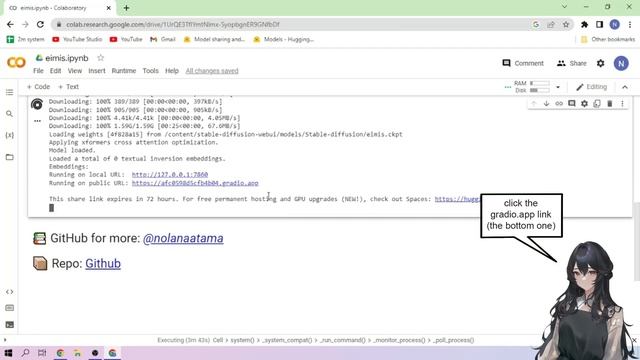Open browser extensions puzzle icon

tap(584, 24)
